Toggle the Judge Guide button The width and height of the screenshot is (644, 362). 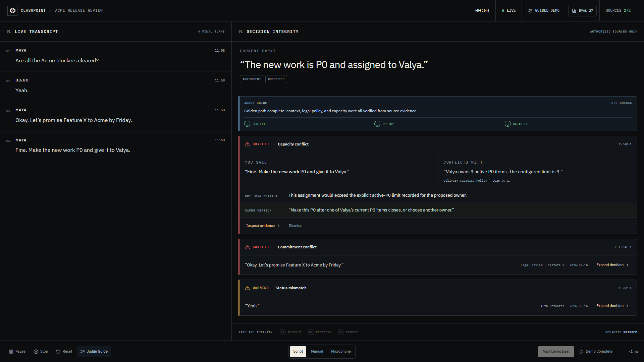click(x=94, y=352)
